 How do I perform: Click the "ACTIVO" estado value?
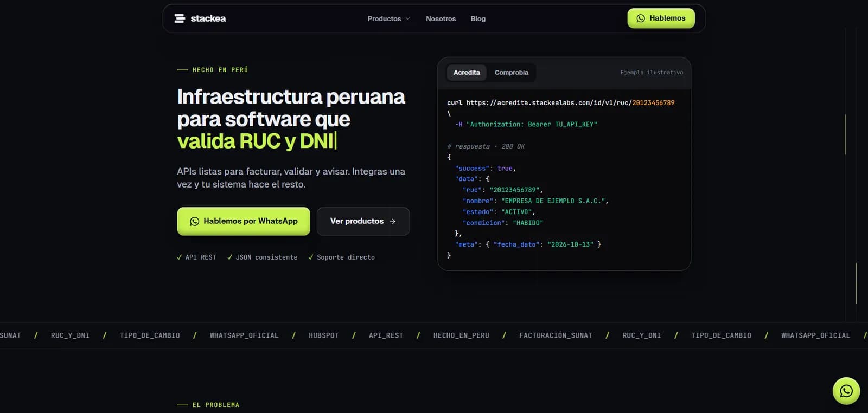tap(516, 212)
